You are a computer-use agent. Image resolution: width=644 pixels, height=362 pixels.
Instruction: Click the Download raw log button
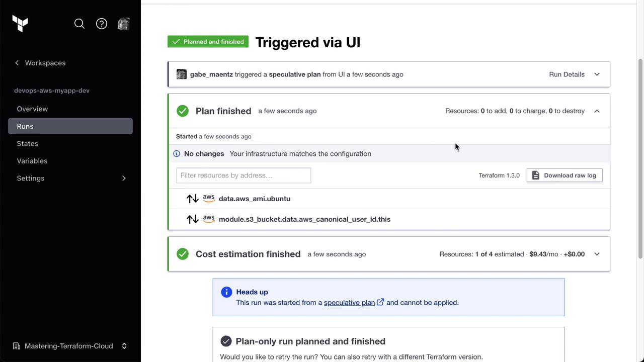click(x=565, y=175)
